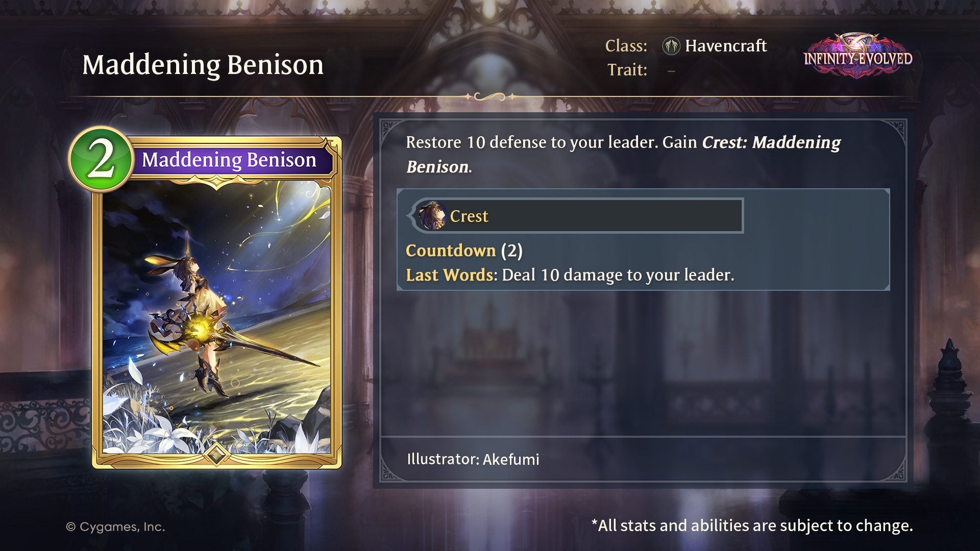The image size is (980, 551).
Task: Click the Last Words keyword
Action: pos(450,275)
